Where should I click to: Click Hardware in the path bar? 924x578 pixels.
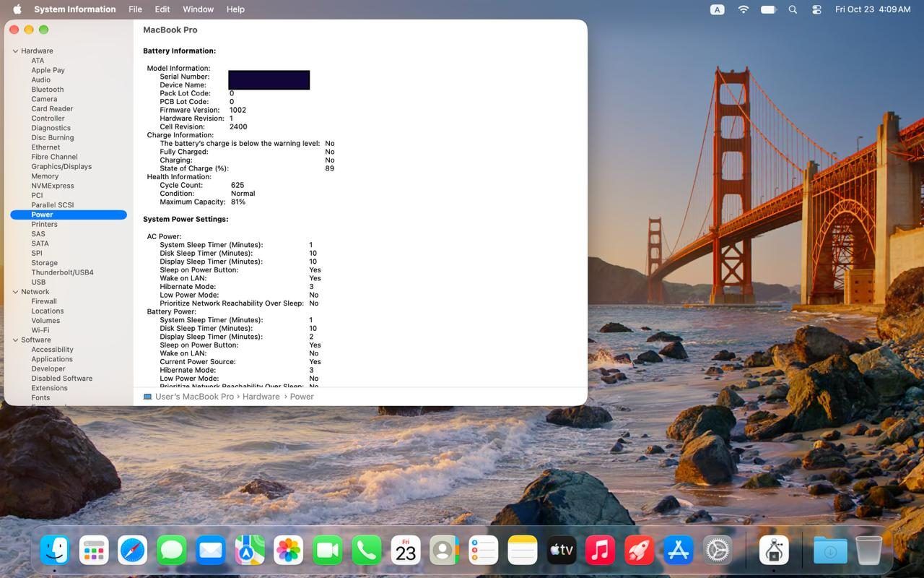click(x=261, y=397)
